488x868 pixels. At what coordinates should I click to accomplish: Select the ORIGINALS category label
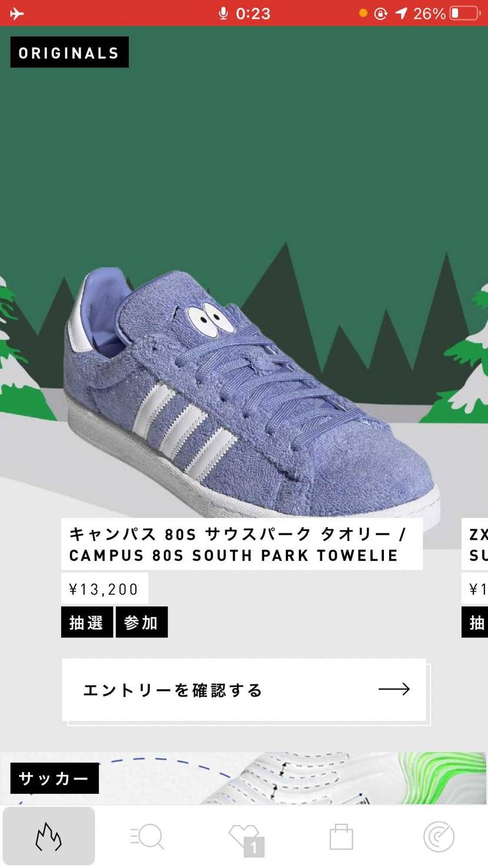pos(69,52)
